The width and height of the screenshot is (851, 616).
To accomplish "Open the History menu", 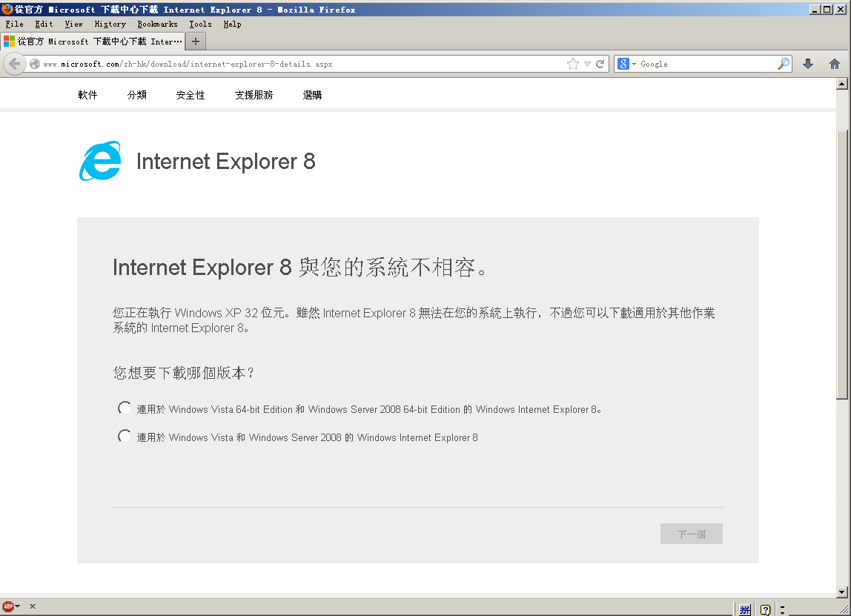I will (110, 24).
